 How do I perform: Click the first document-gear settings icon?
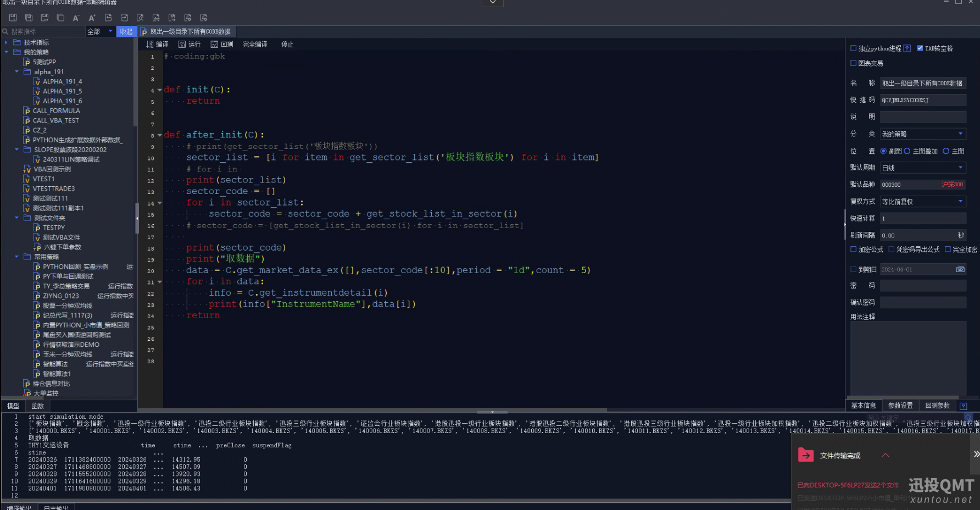pyautogui.click(x=188, y=18)
